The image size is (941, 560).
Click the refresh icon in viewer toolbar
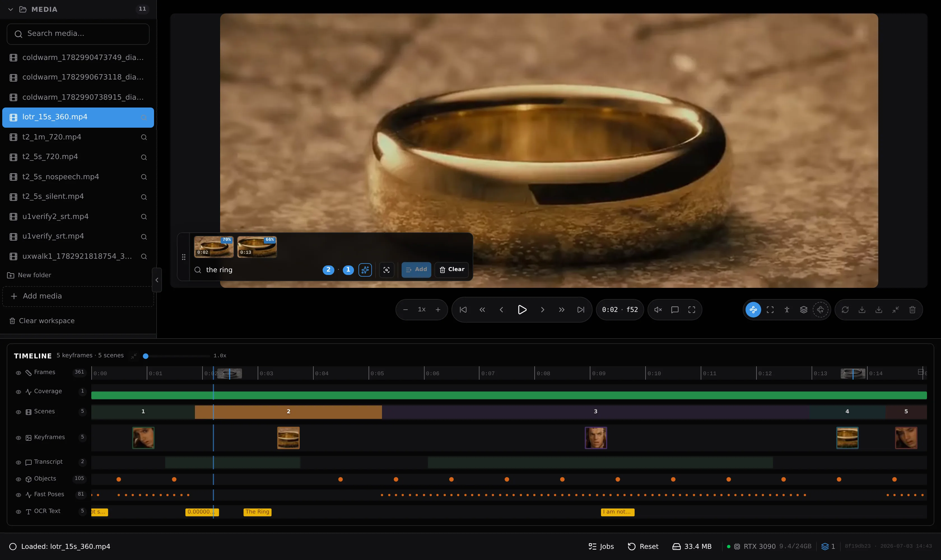[845, 310]
